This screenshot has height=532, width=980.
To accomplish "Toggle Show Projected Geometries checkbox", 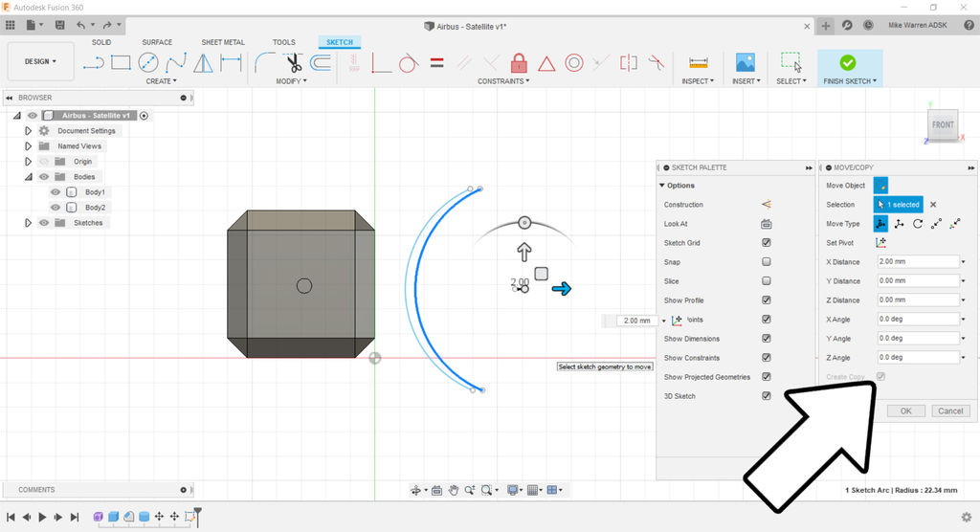I will coord(767,377).
